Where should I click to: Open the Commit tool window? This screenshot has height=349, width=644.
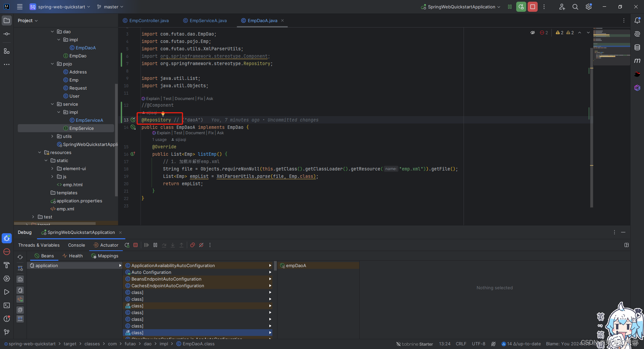pyautogui.click(x=7, y=34)
